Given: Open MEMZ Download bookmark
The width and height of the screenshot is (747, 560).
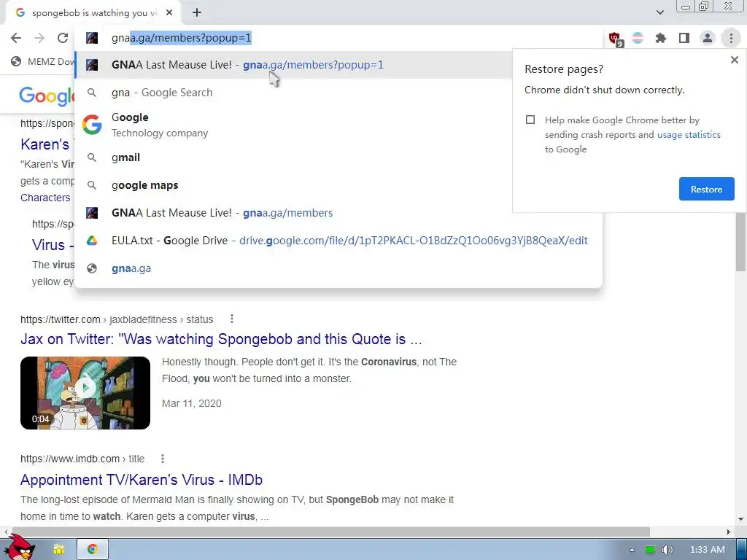Looking at the screenshot, I should 43,61.
